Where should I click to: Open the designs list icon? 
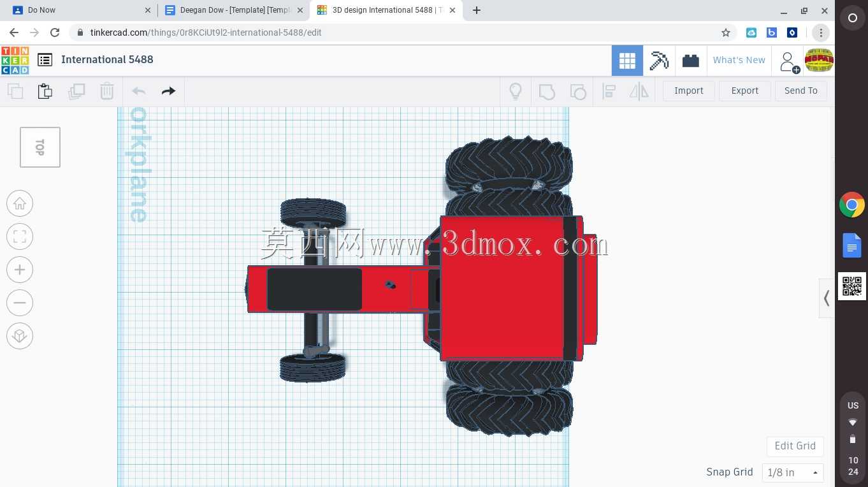[x=45, y=60]
